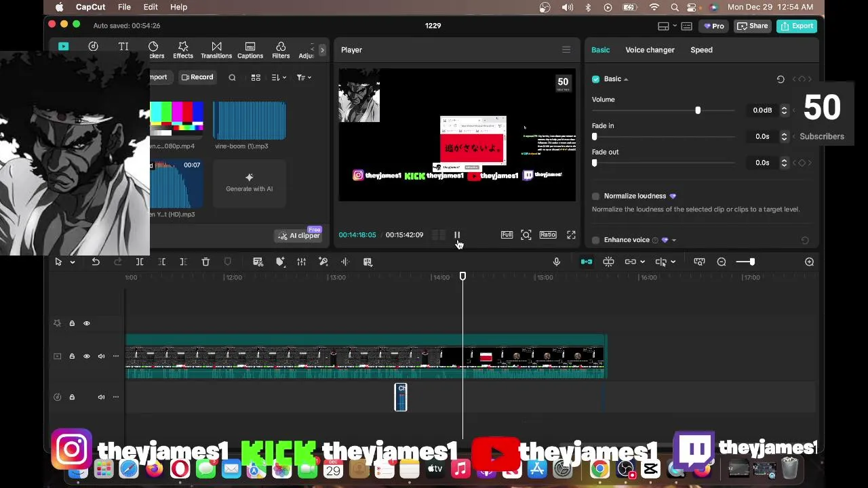Open preview axis dropdown arrow
868x488 pixels.
(x=673, y=262)
